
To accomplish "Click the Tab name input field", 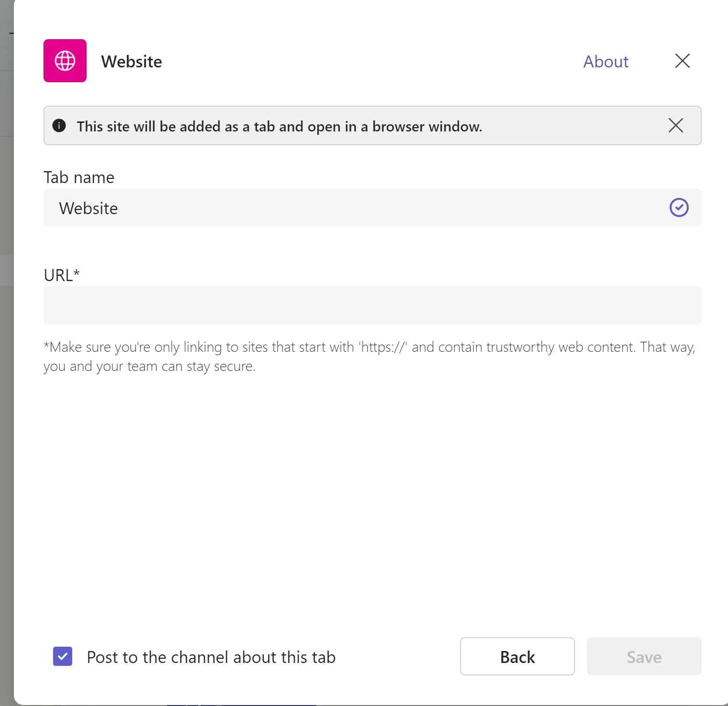I will pyautogui.click(x=372, y=207).
